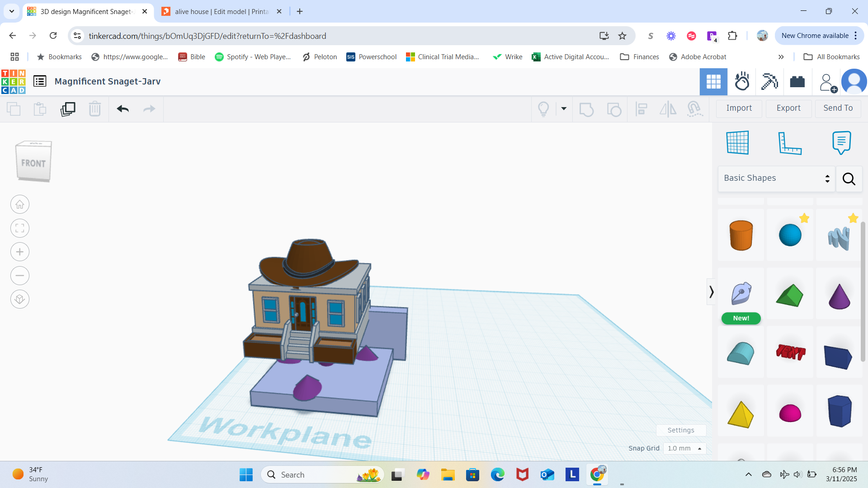Click the Ungroup shapes icon
868x488 pixels.
[614, 109]
